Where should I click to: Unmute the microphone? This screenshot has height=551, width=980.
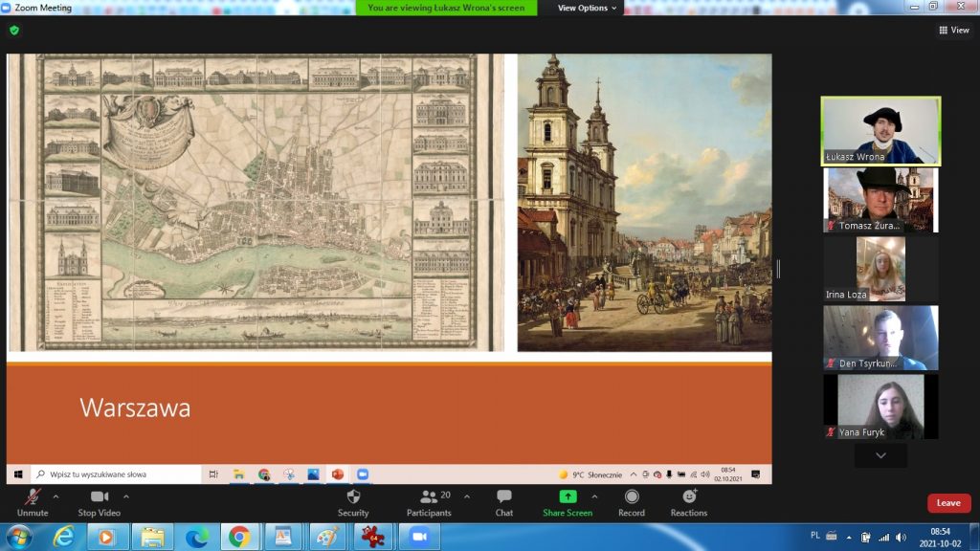click(x=33, y=502)
